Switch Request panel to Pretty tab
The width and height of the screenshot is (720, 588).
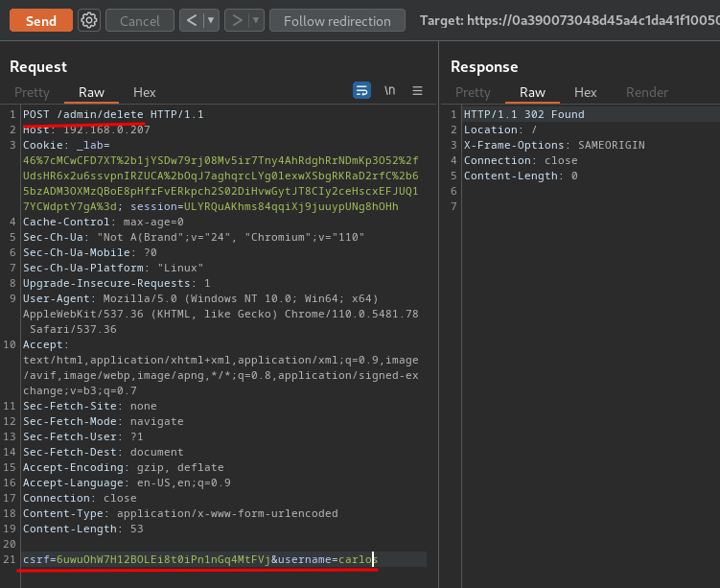point(32,92)
